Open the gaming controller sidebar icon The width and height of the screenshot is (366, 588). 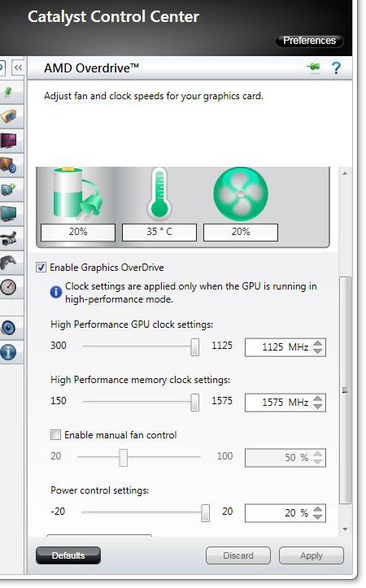click(8, 263)
